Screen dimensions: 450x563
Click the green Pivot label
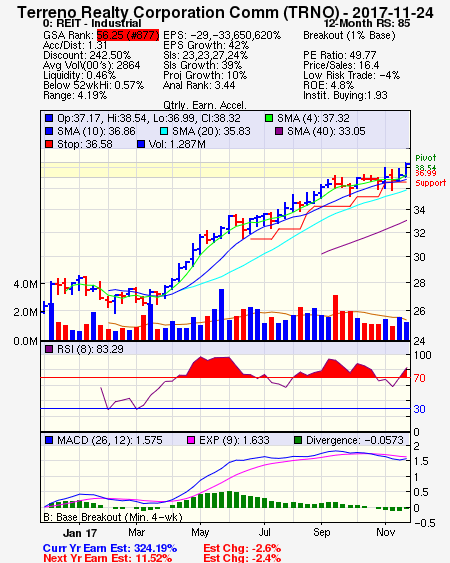pyautogui.click(x=426, y=158)
